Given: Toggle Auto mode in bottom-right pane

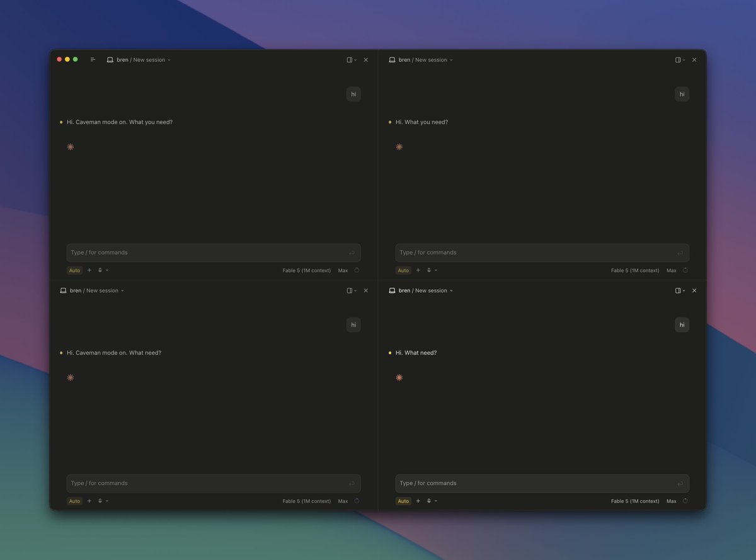Looking at the screenshot, I should click(403, 501).
